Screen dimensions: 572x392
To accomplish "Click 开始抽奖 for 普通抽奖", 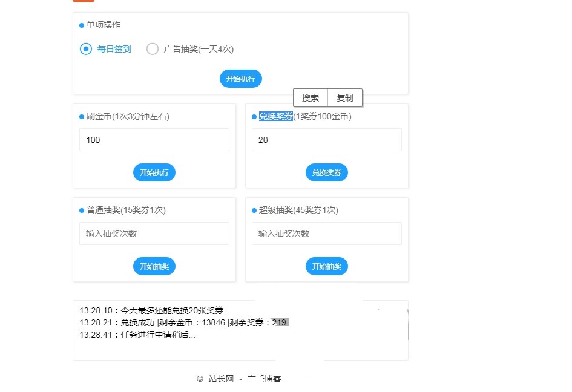I will 154,266.
